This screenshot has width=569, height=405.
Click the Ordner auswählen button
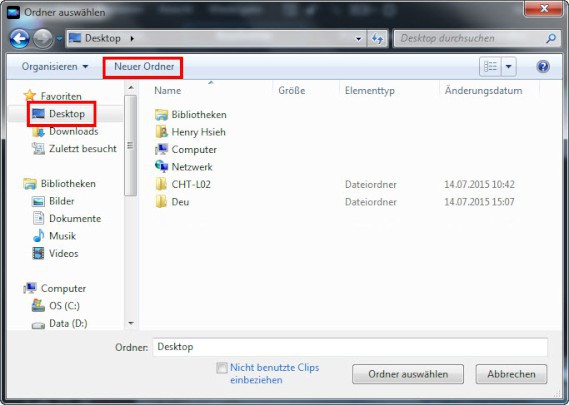coord(408,374)
